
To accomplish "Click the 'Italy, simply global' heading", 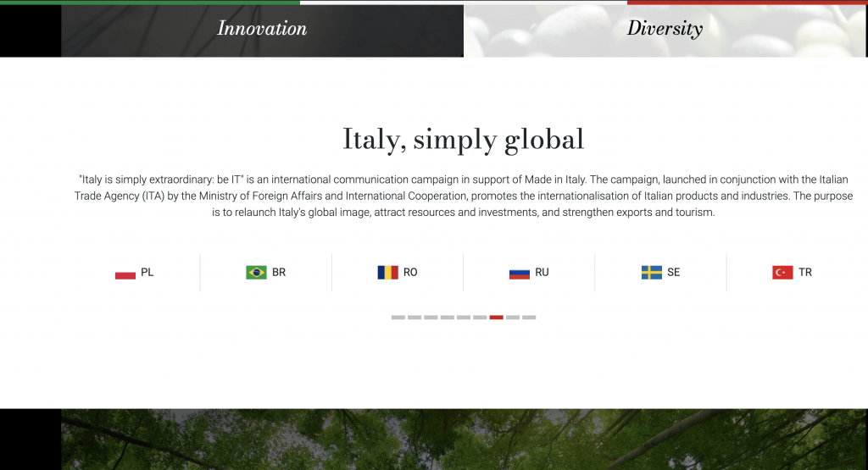I will click(x=464, y=140).
